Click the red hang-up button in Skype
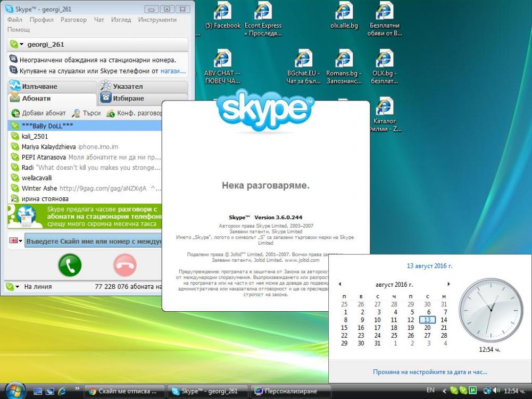532x399 pixels. click(124, 265)
